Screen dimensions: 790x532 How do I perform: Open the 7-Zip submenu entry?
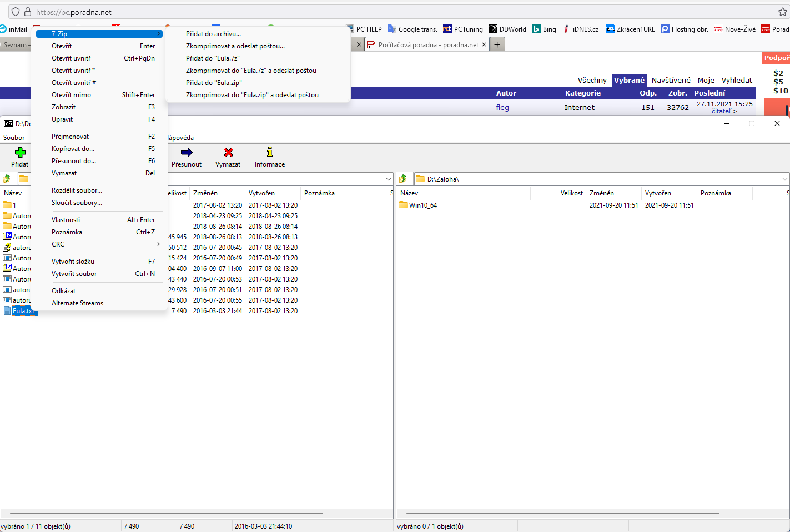(99, 34)
